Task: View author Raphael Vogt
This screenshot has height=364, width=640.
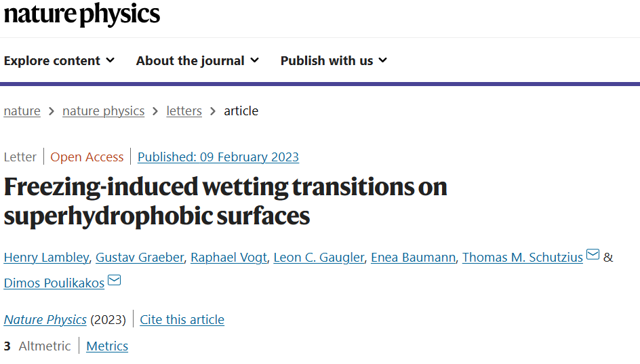Action: pos(228,258)
